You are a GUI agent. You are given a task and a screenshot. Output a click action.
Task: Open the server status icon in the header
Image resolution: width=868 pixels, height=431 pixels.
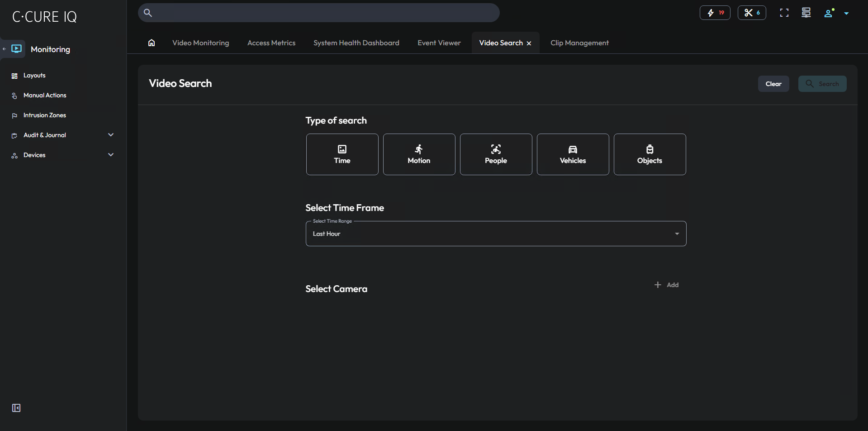pyautogui.click(x=806, y=12)
